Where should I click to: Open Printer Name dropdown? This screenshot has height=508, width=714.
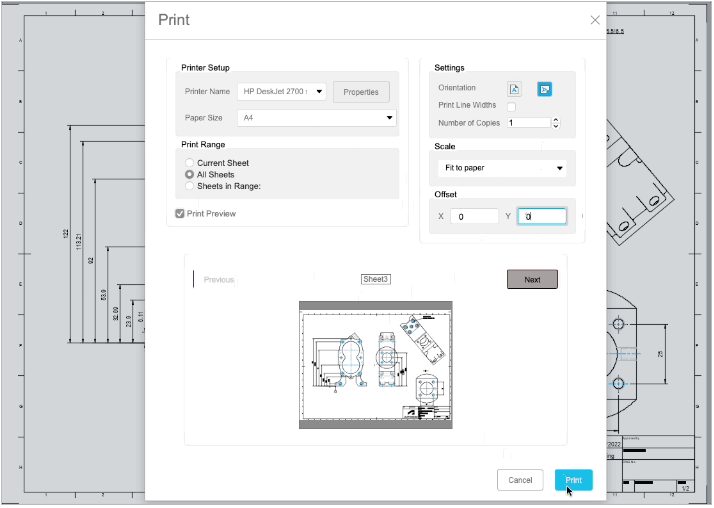tap(281, 91)
